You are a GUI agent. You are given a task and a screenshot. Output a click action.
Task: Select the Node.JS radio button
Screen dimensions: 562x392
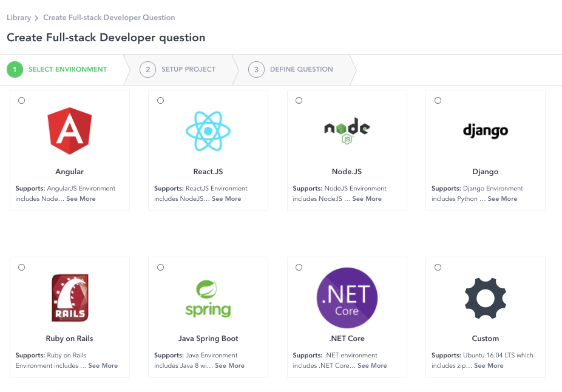click(x=299, y=100)
